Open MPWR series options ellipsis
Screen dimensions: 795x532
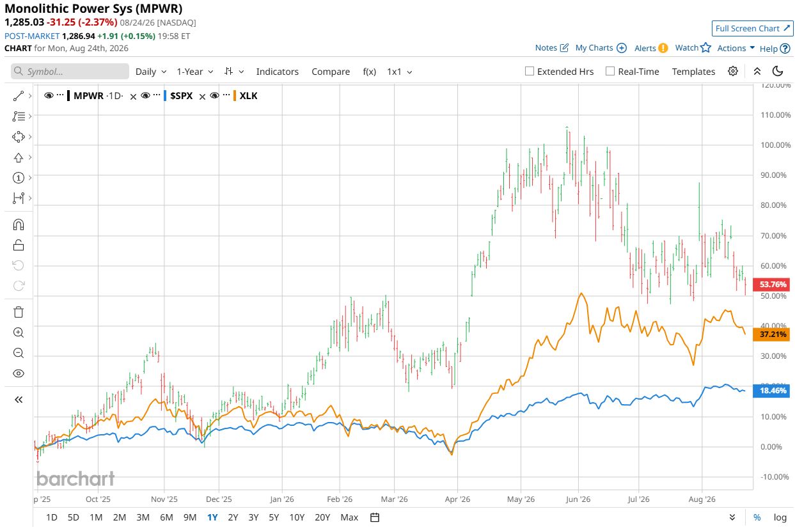click(x=60, y=96)
